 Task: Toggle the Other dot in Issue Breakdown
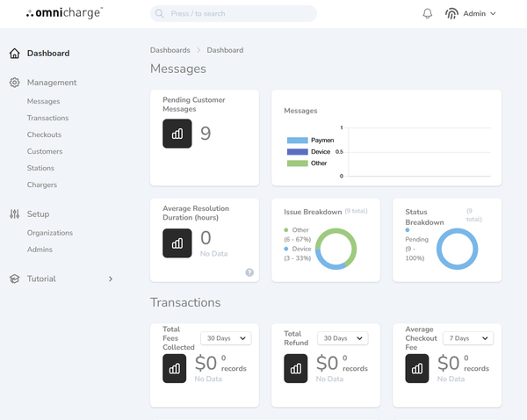tap(286, 230)
